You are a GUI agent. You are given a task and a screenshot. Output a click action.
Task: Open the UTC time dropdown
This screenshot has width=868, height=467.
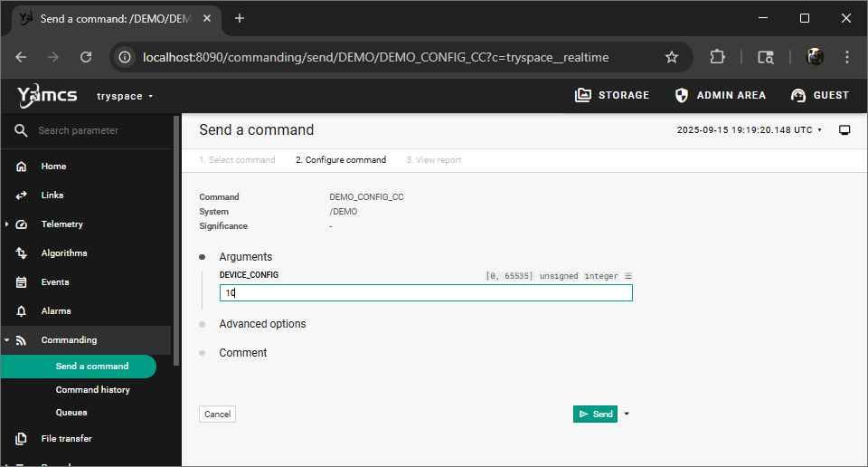coord(749,129)
